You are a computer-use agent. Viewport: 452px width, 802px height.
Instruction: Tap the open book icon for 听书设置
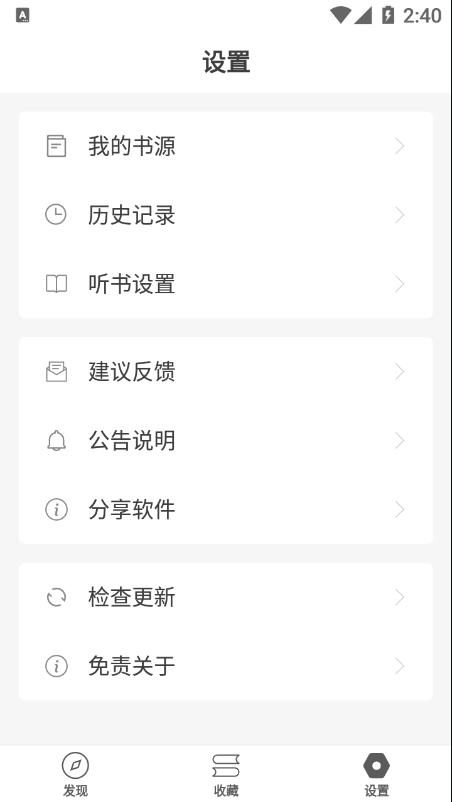pyautogui.click(x=56, y=284)
